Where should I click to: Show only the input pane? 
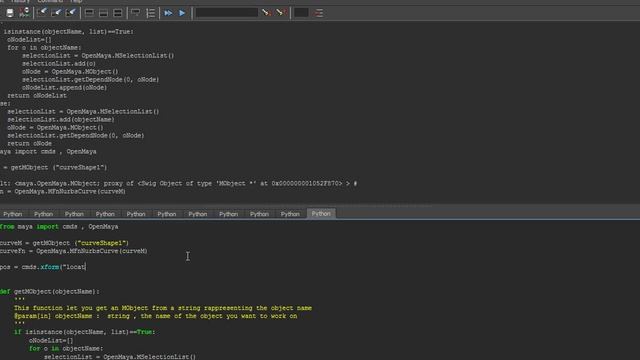tap(103, 13)
